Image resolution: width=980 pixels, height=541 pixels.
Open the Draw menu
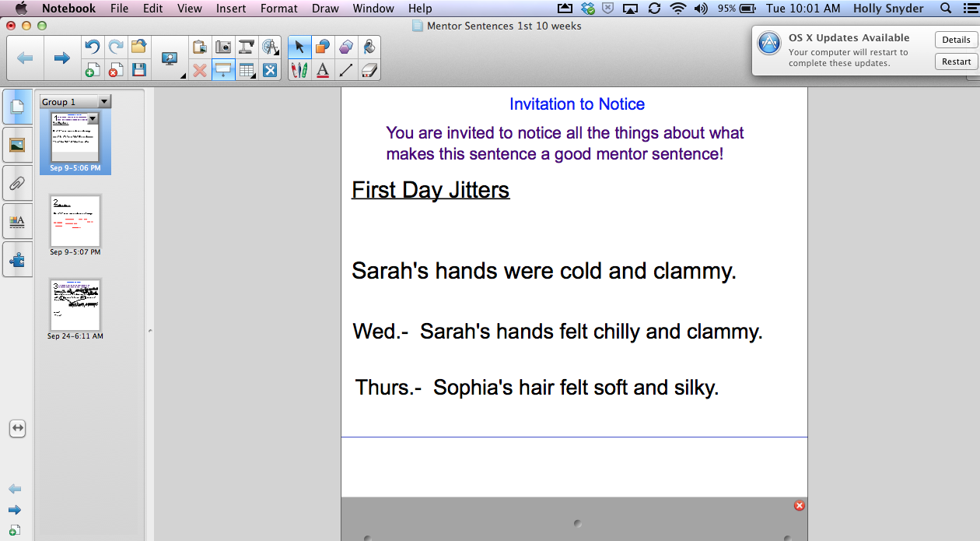click(324, 9)
